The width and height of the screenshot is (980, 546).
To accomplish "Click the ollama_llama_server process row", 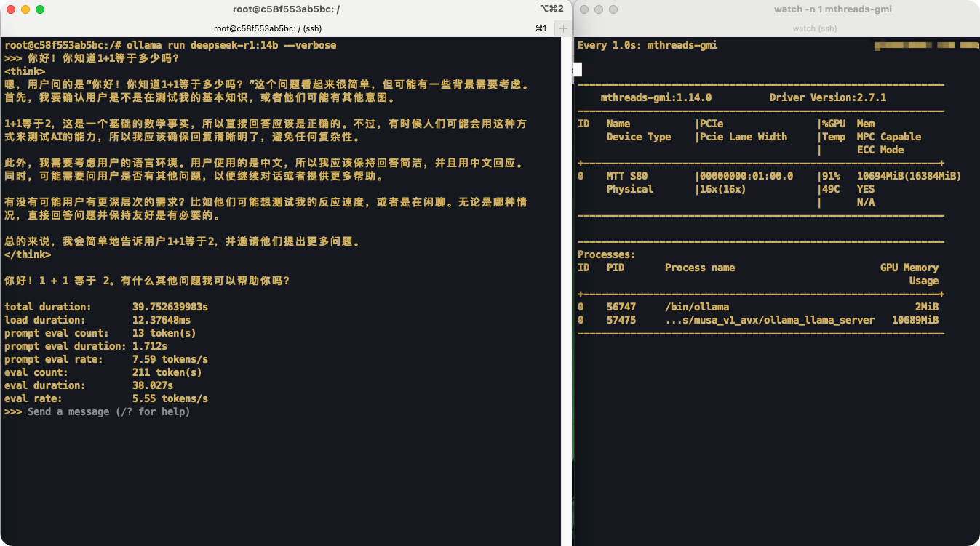I will (x=760, y=320).
